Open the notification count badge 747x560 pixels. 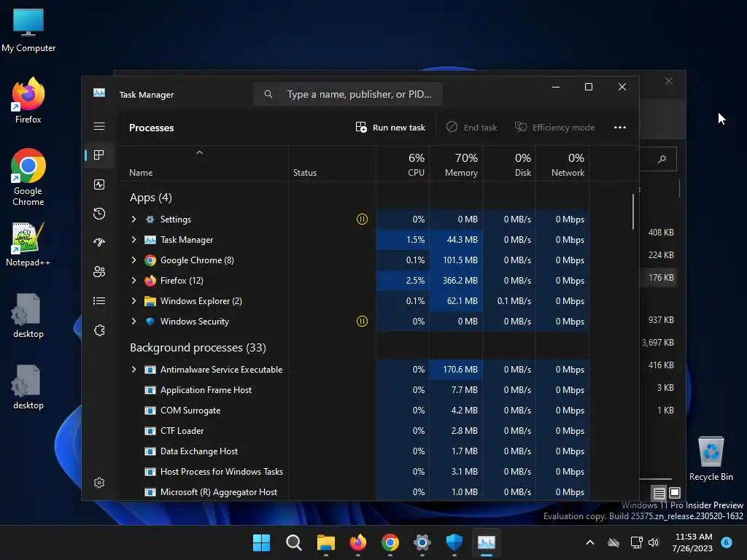click(727, 542)
